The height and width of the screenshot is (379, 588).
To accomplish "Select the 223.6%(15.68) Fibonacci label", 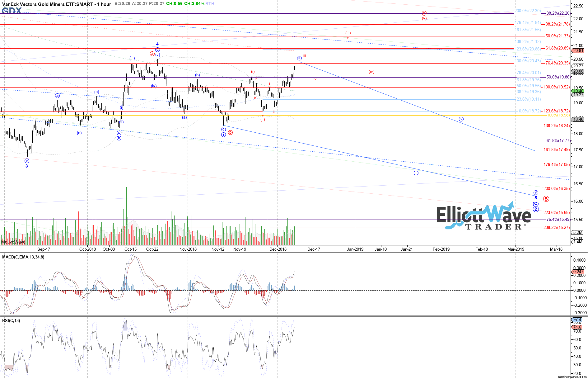I will (x=557, y=213).
